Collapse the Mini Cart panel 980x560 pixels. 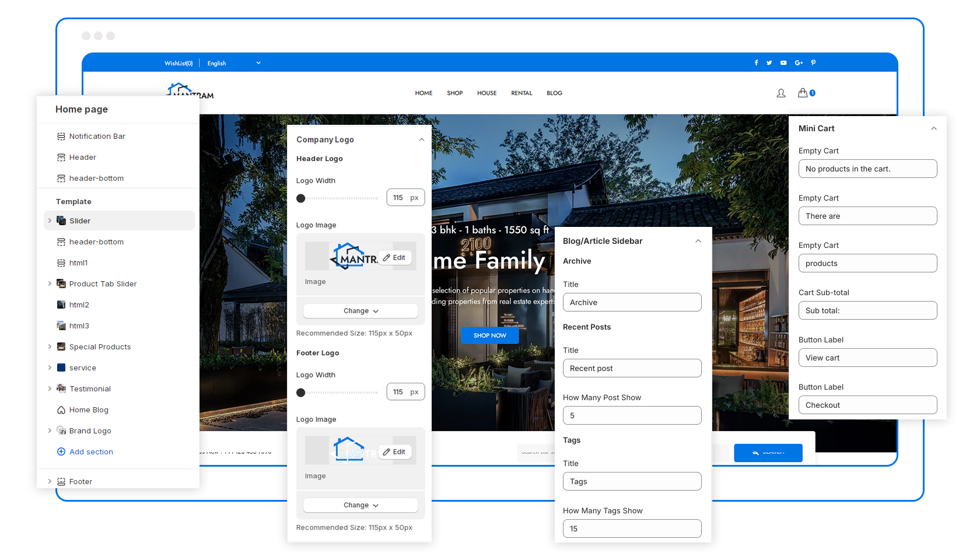click(933, 128)
